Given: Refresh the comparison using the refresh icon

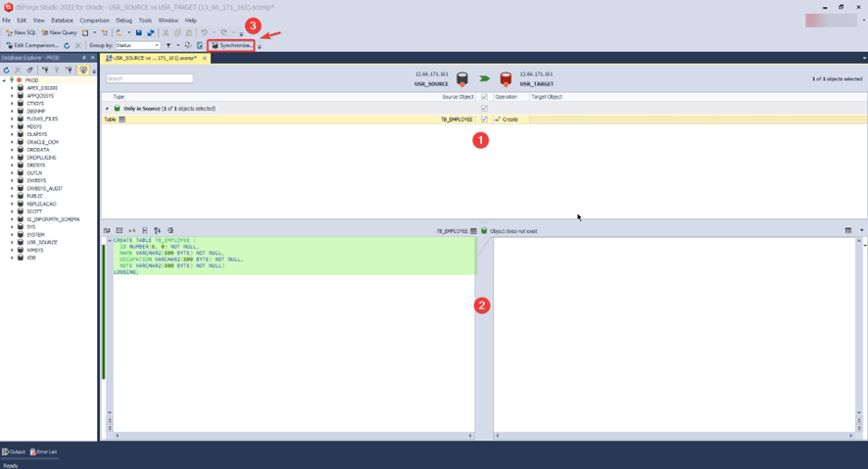Looking at the screenshot, I should coord(67,45).
